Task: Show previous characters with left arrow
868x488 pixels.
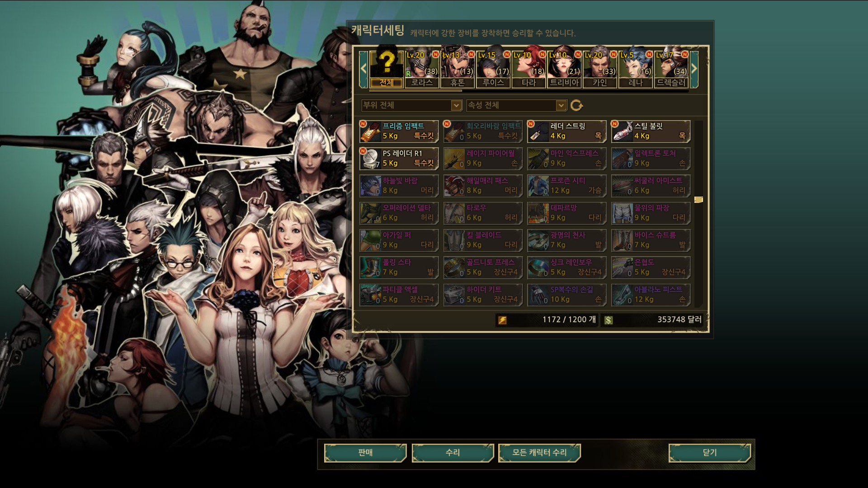Action: click(x=363, y=69)
